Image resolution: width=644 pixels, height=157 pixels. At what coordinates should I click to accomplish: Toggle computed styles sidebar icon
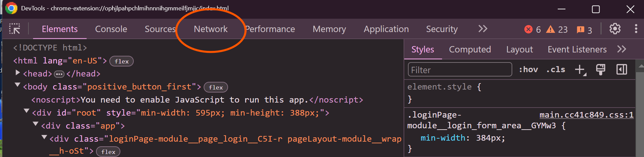coord(622,69)
